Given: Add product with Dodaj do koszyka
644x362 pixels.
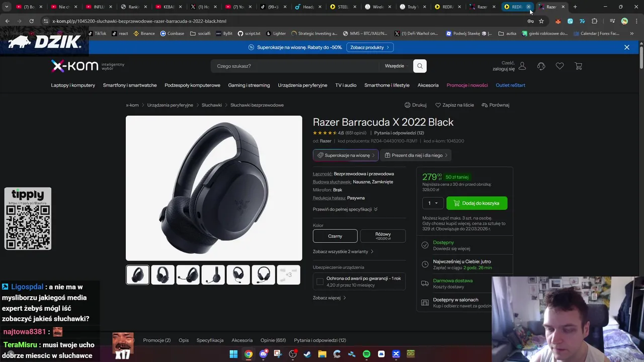Looking at the screenshot, I should (476, 203).
